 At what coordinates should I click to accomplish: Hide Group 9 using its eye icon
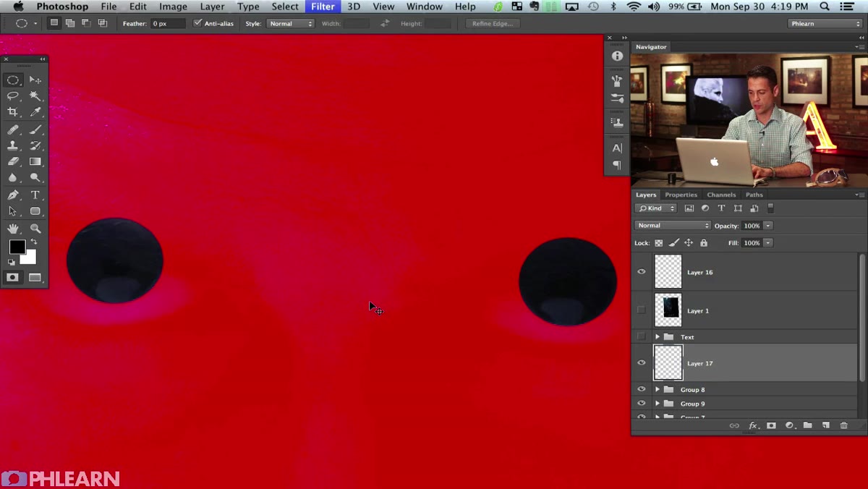click(x=641, y=404)
